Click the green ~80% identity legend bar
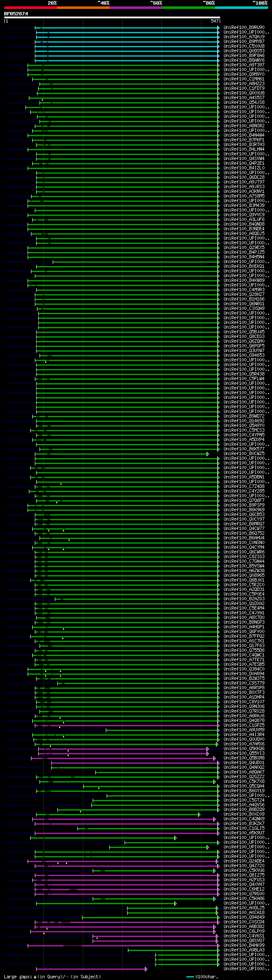 coord(188,8)
